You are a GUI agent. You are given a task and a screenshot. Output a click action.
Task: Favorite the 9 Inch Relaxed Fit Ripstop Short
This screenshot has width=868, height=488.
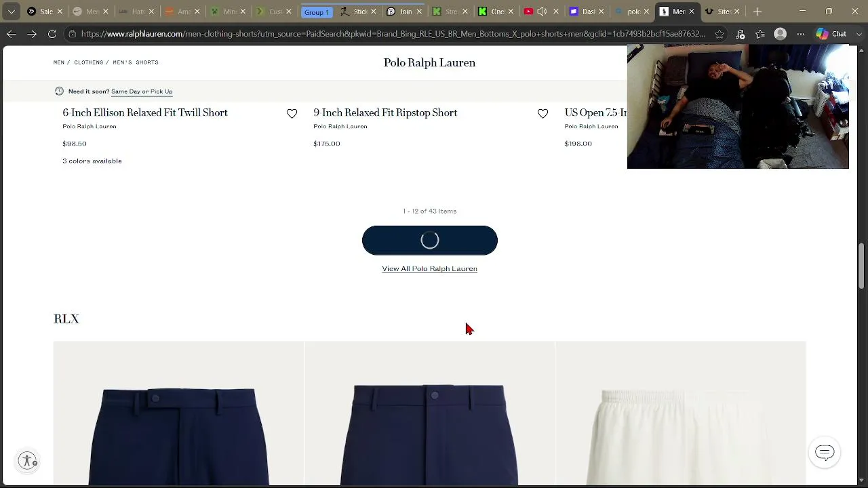[x=542, y=114]
